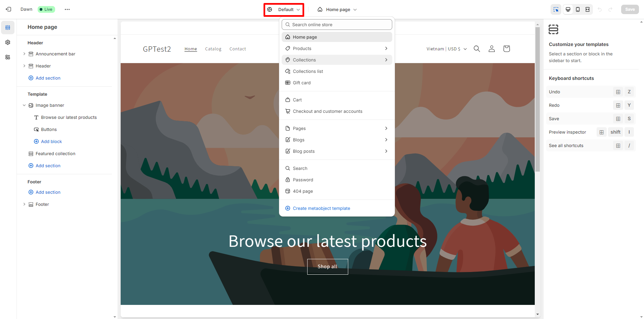644x319 pixels.
Task: Click the Search online store input field
Action: pyautogui.click(x=336, y=25)
